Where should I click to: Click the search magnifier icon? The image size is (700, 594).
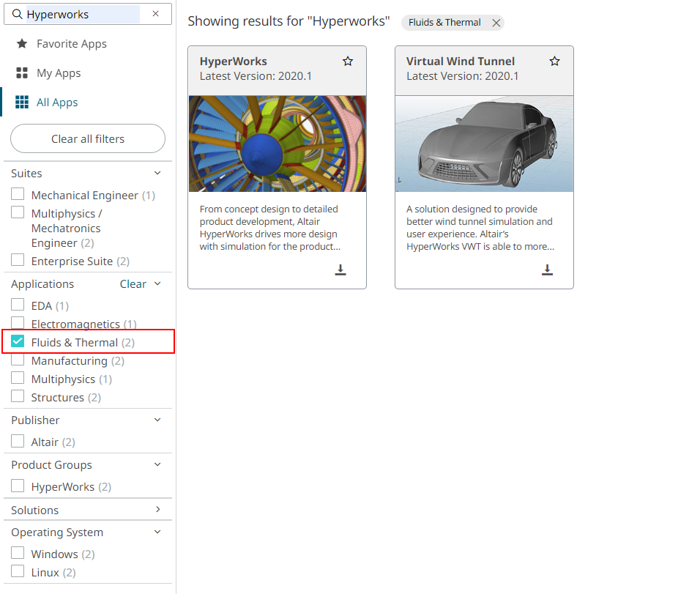pos(18,14)
